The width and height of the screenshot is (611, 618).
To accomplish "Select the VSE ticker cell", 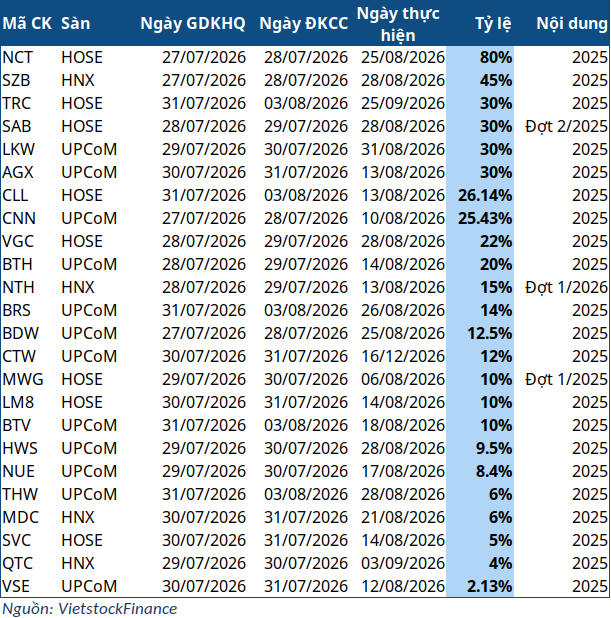I will pyautogui.click(x=16, y=586).
